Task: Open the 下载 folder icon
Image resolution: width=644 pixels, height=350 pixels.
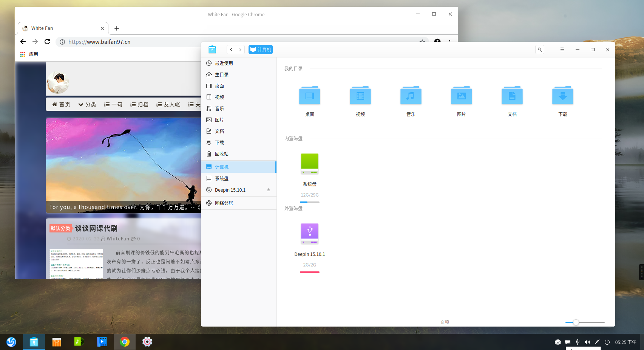Action: pyautogui.click(x=562, y=95)
